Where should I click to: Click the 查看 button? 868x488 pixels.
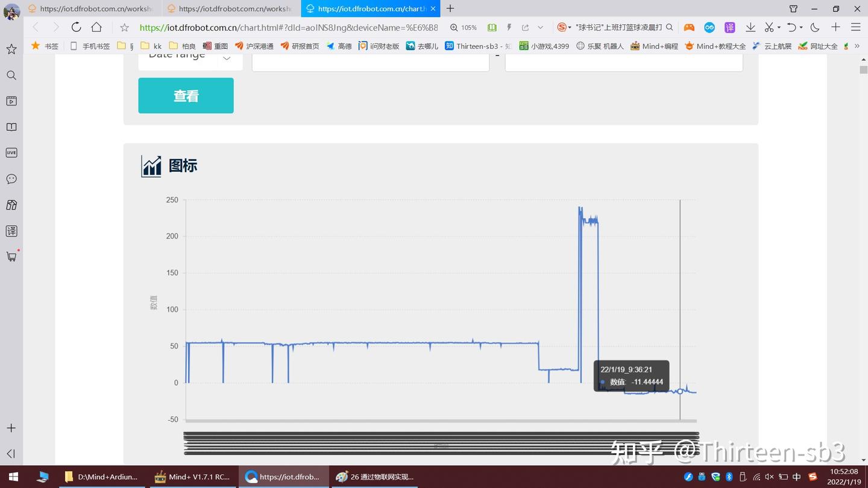click(186, 96)
